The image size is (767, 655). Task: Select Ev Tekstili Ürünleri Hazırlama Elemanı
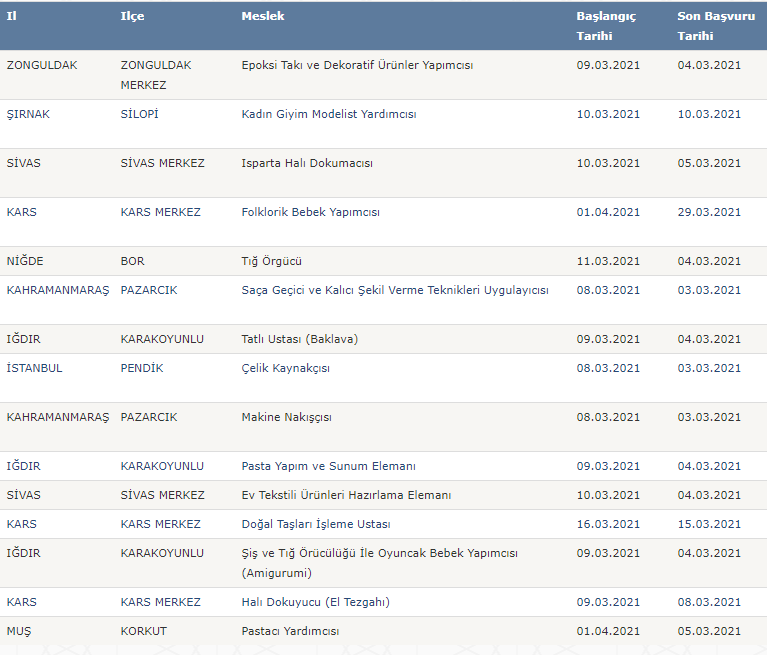346,495
